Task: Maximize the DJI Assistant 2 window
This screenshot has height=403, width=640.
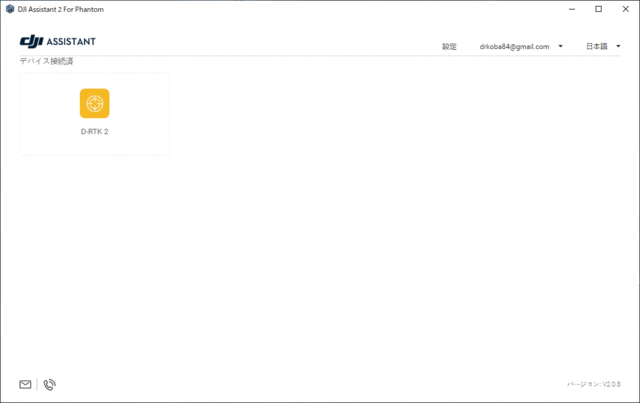Action: (598, 9)
